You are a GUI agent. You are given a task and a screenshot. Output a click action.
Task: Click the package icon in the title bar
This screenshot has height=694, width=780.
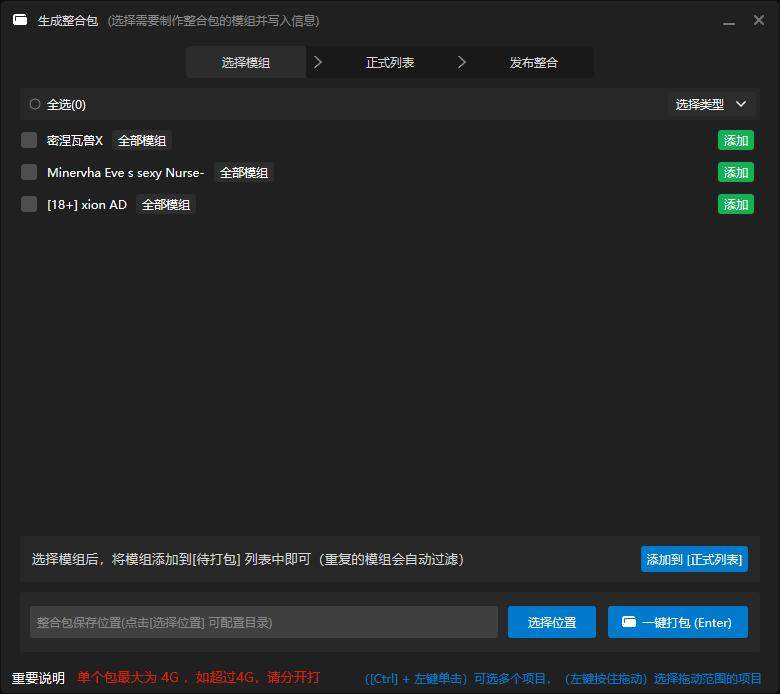20,20
